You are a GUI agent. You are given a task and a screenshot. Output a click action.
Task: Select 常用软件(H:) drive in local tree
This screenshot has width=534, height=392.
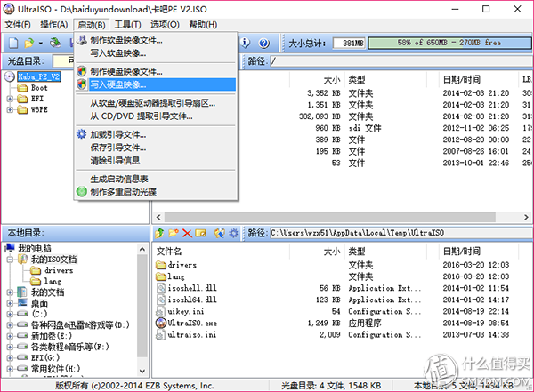tap(55, 369)
